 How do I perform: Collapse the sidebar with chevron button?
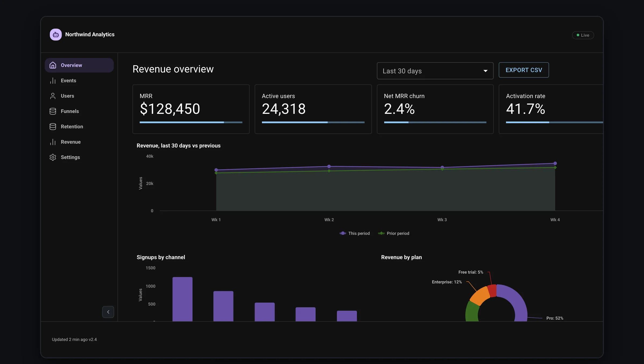(x=108, y=312)
